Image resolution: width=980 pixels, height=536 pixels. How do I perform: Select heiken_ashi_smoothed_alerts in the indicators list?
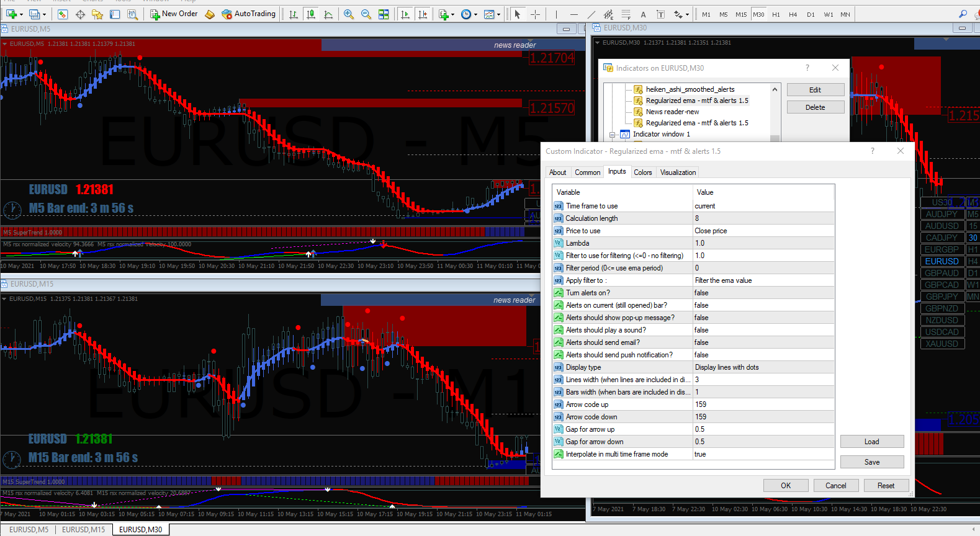(690, 89)
